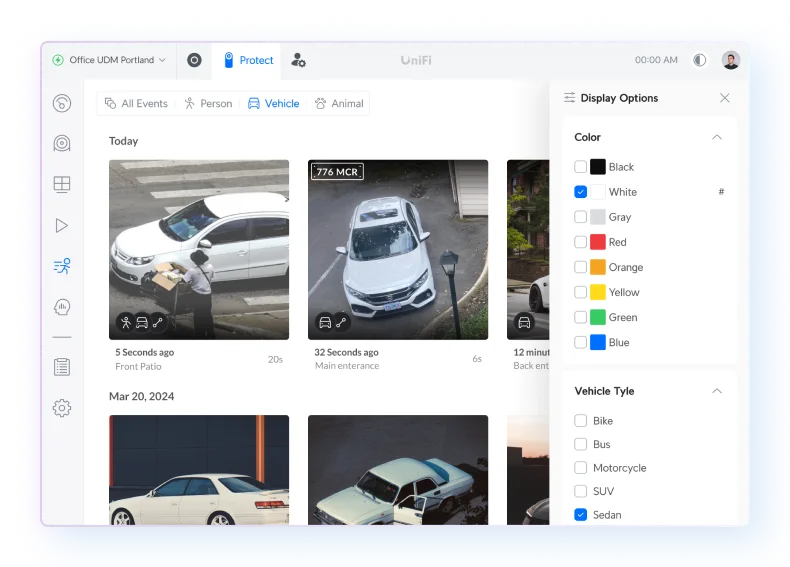Click the orange color swatch
Image resolution: width=790 pixels, height=567 pixels.
coord(598,267)
